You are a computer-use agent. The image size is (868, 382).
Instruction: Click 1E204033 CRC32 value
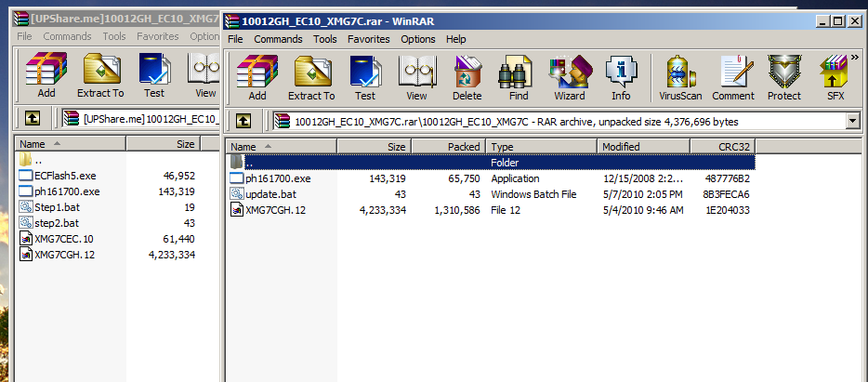(x=728, y=210)
